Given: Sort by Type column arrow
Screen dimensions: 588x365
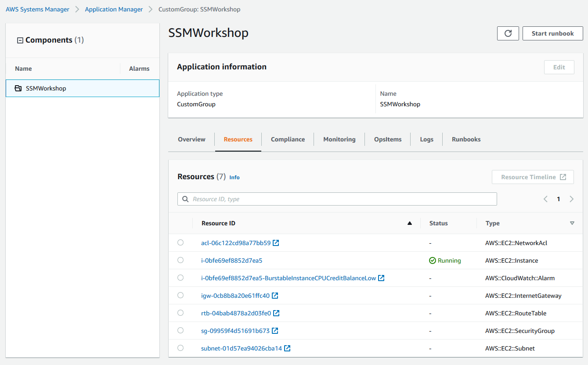Looking at the screenshot, I should pos(572,223).
